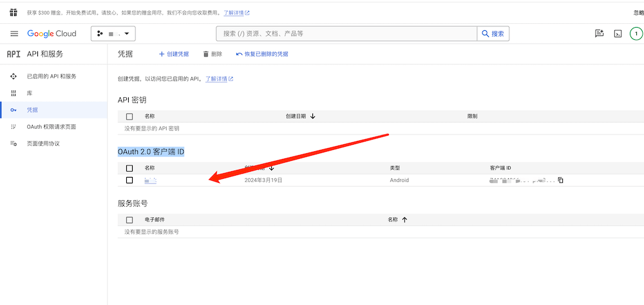
Task: Tick the checkbox for the Android OAuth client row
Action: 129,180
